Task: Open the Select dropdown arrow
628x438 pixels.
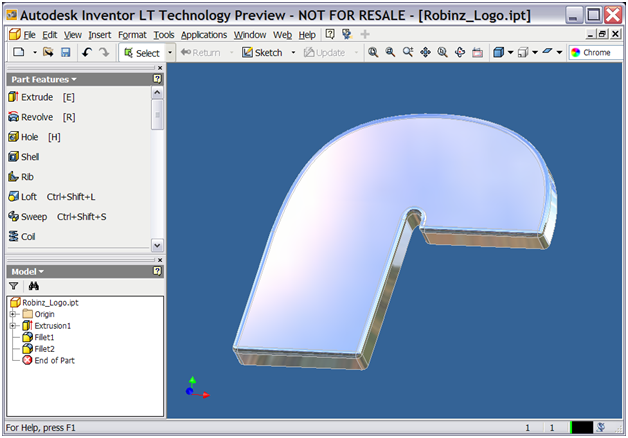Action: point(170,52)
